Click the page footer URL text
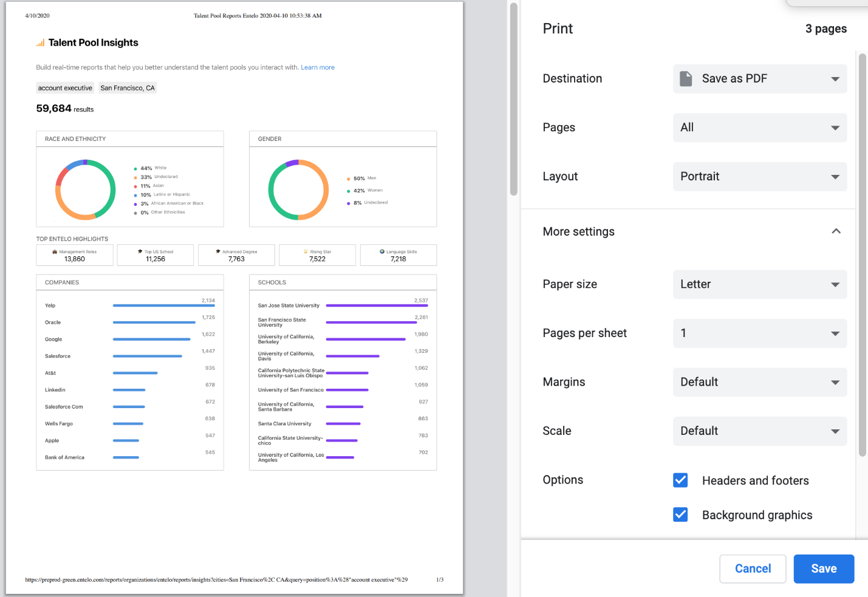868x597 pixels. [216, 580]
